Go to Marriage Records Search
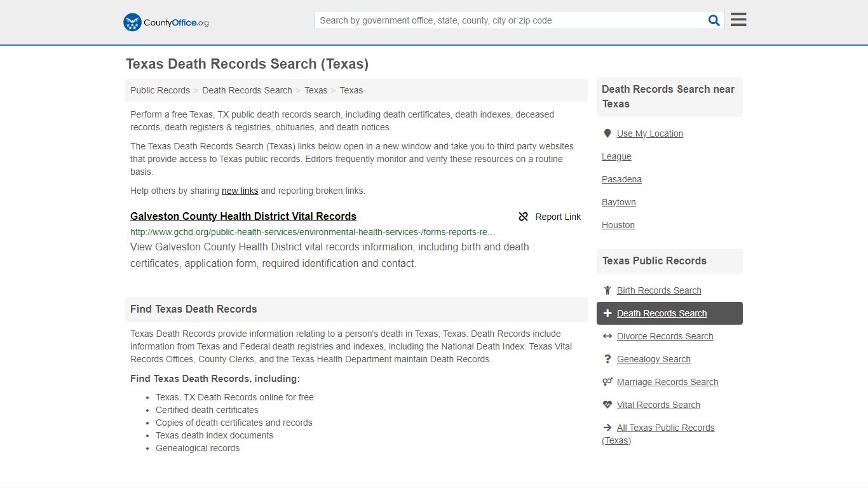 point(667,382)
